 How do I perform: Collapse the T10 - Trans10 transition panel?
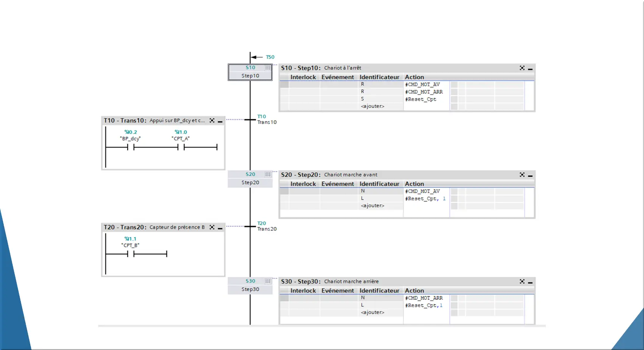[220, 122]
